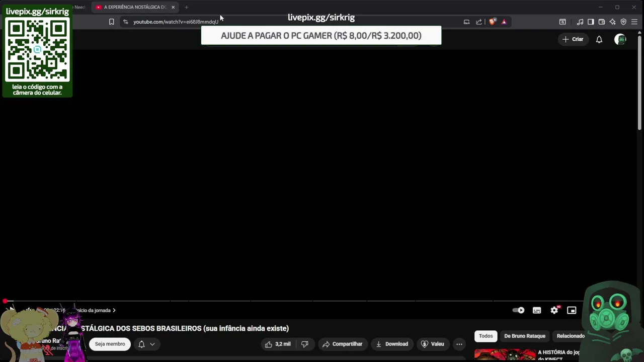Click the share page icon in address bar
644x362 pixels.
pos(479,22)
